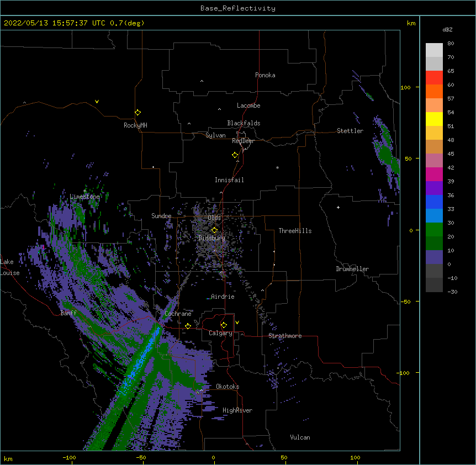Viewport: 476px width, 465px height.
Task: Click the Lacombe city label
Action: 248,105
